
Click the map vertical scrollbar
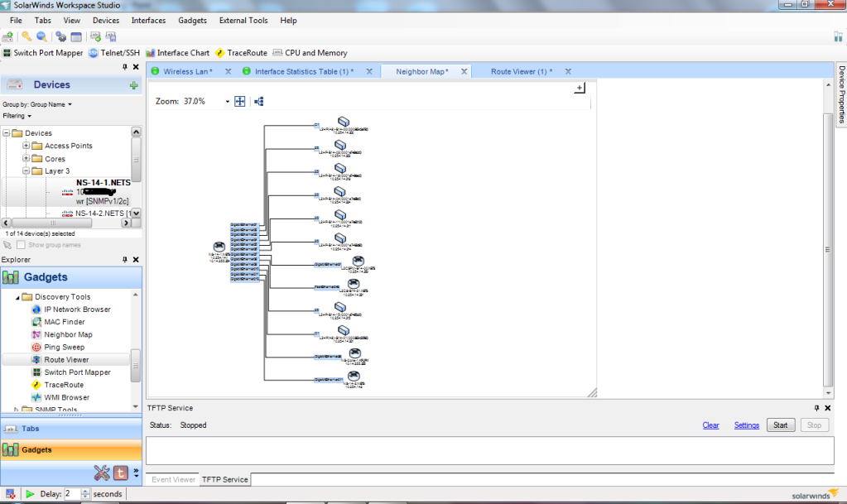[828, 250]
